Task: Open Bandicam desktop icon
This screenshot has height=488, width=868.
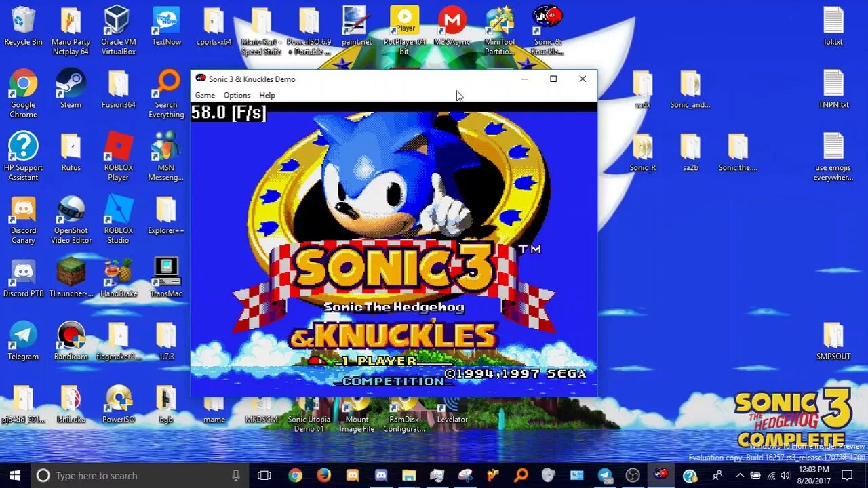Action: coord(71,342)
